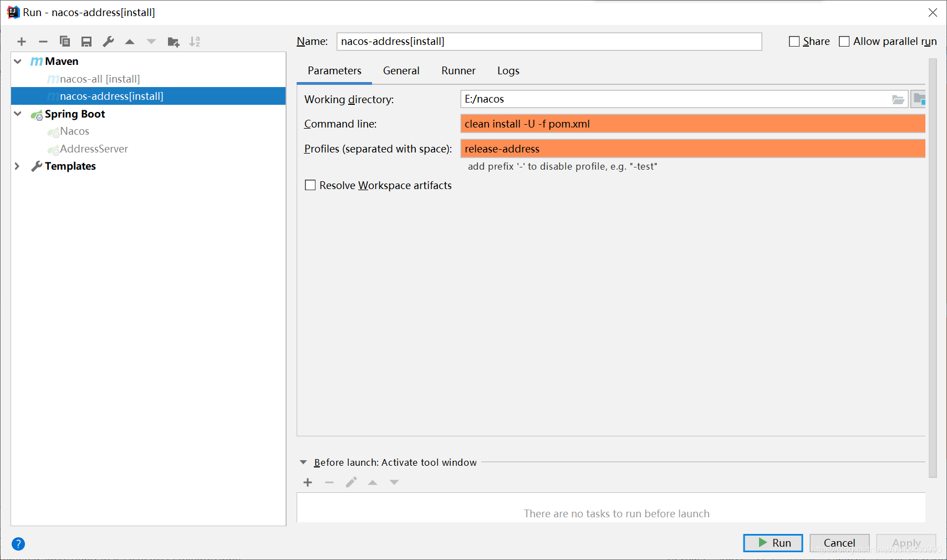Image resolution: width=947 pixels, height=560 pixels.
Task: Copy the selected configuration
Action: coord(65,42)
